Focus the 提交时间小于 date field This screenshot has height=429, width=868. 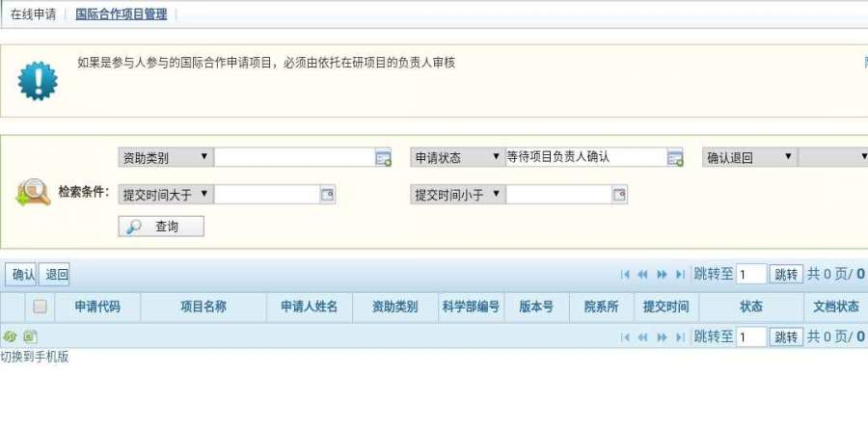coord(559,195)
